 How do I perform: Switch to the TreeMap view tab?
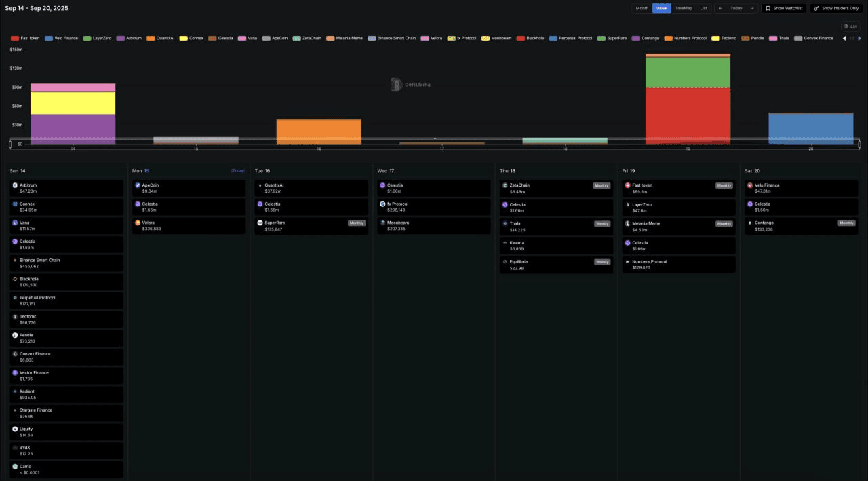(x=684, y=8)
